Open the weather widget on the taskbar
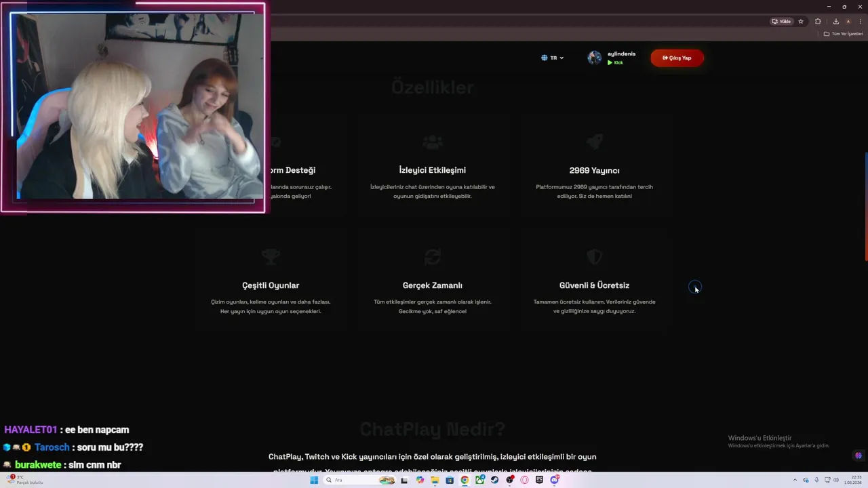This screenshot has height=488, width=868. (24, 480)
